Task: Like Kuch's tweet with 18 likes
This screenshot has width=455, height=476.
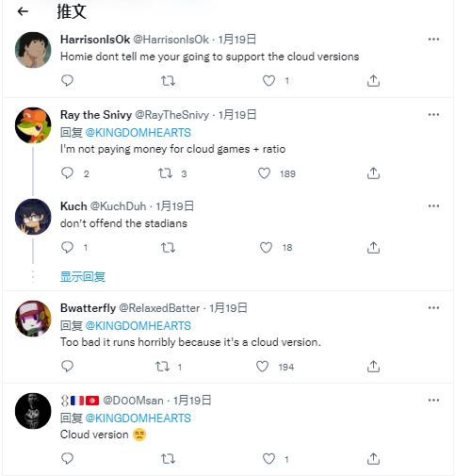Action: click(x=266, y=248)
